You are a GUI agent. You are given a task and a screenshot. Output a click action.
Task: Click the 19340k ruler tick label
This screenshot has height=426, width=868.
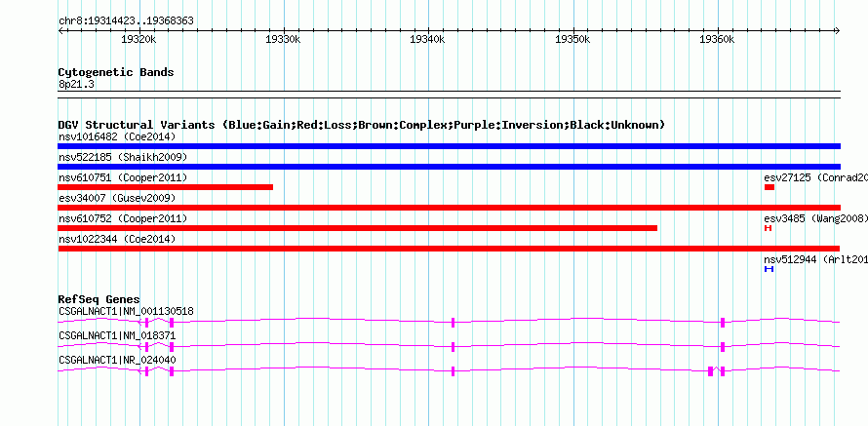pyautogui.click(x=427, y=39)
